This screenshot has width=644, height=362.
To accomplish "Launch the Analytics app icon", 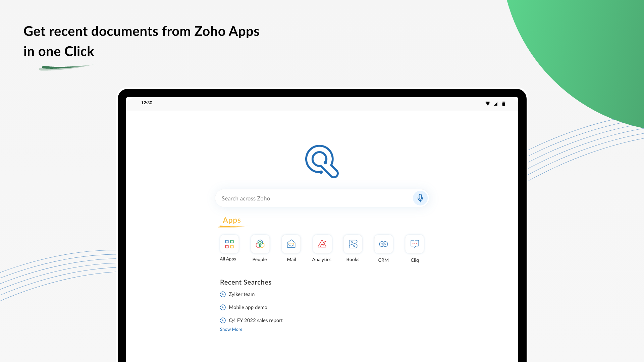I will tap(322, 244).
